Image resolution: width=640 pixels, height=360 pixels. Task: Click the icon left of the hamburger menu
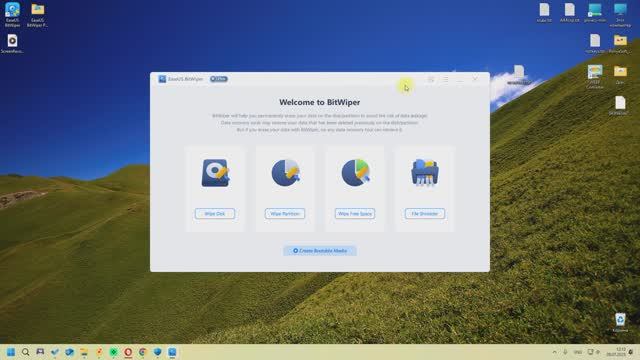click(431, 79)
